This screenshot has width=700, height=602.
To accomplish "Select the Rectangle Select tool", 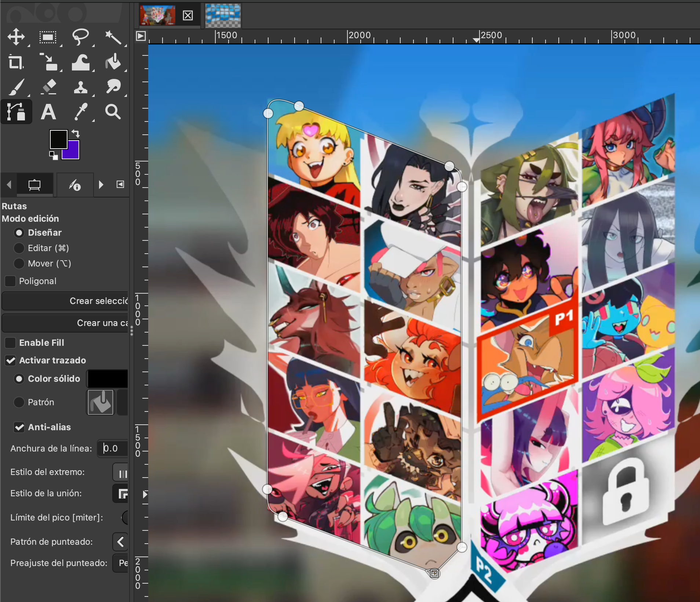I will coord(48,37).
